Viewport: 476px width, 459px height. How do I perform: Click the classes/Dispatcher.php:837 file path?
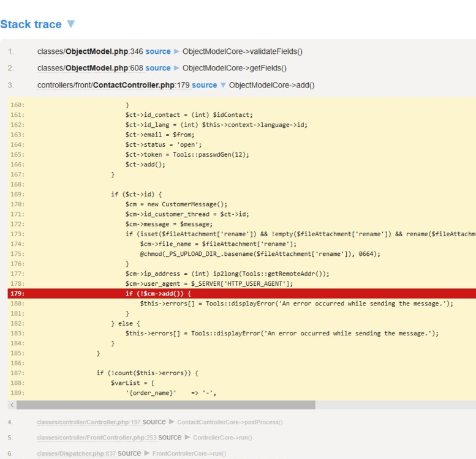pyautogui.click(x=76, y=453)
